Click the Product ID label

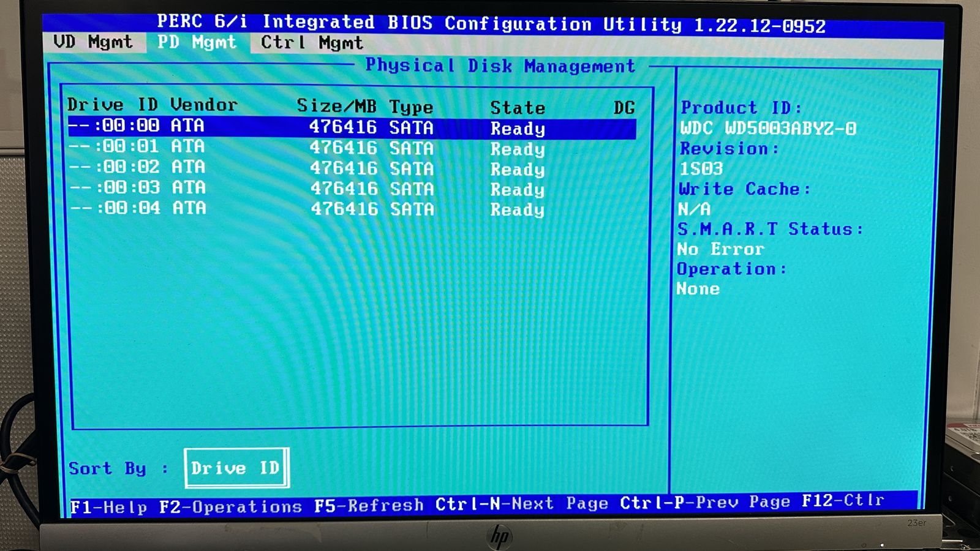(x=741, y=108)
